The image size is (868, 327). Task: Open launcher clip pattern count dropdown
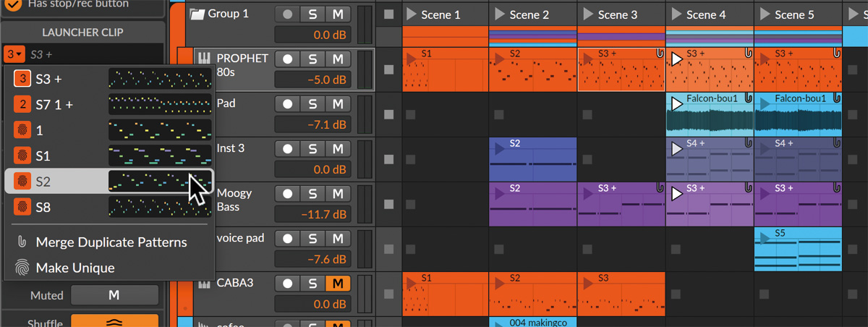(x=14, y=54)
